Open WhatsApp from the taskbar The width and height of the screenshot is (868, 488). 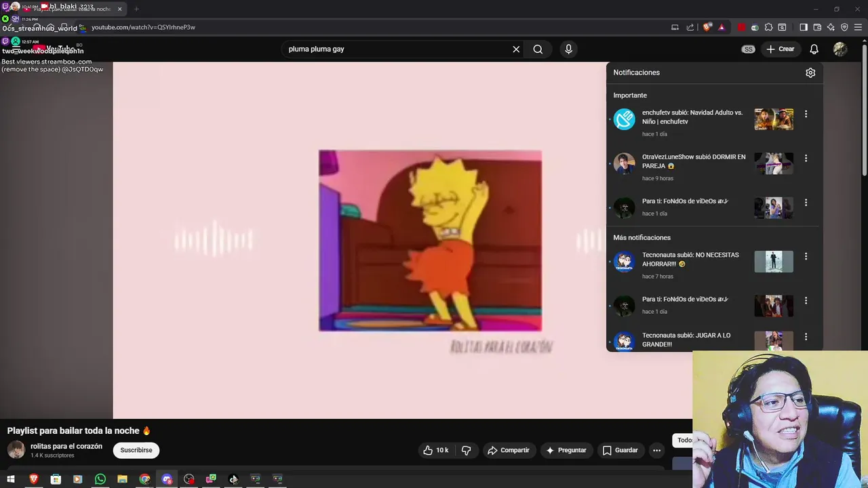[x=100, y=479]
